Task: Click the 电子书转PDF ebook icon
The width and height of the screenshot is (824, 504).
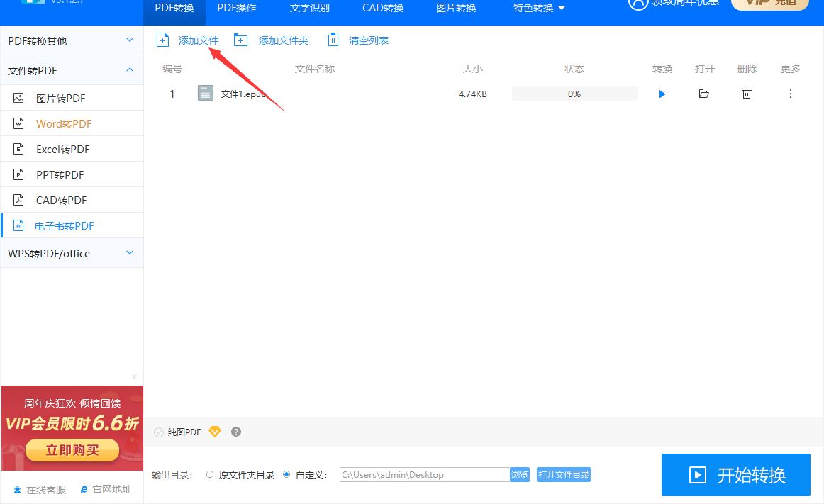Action: pos(18,225)
